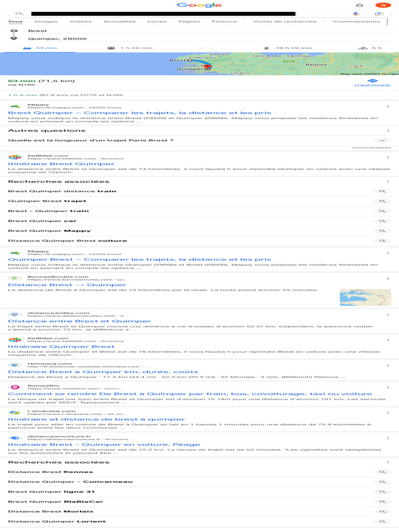The height and width of the screenshot is (532, 399).
Task: Click the search query input field
Action: pos(163,14)
